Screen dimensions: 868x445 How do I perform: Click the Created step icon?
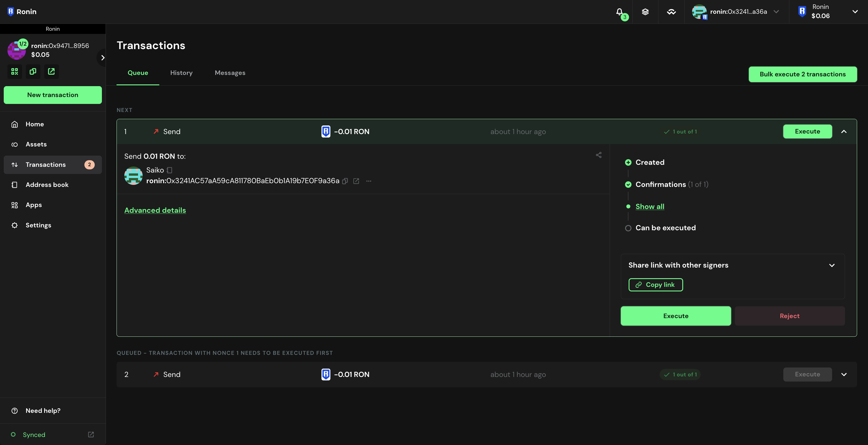tap(628, 162)
